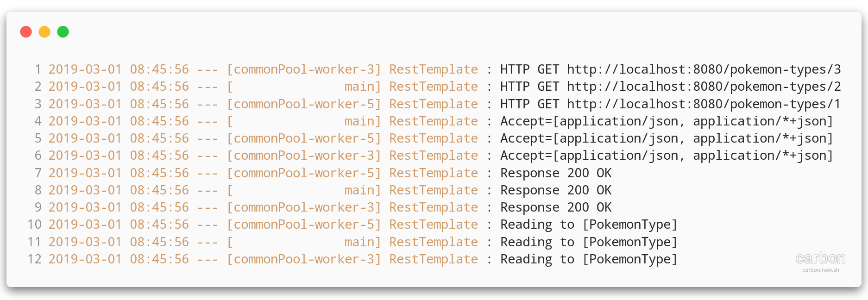
Task: Click "[commonPool-worker-3]" on line 6
Action: click(304, 156)
